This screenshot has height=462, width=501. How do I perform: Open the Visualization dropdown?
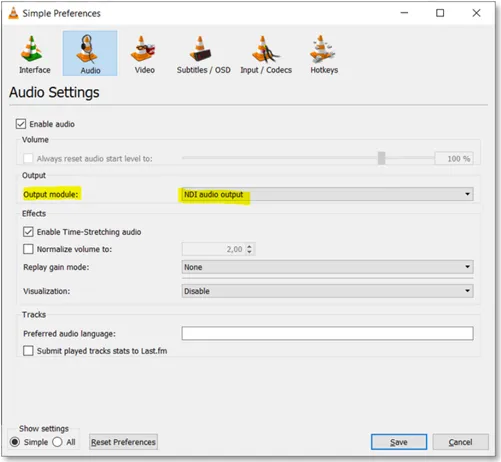click(x=327, y=291)
